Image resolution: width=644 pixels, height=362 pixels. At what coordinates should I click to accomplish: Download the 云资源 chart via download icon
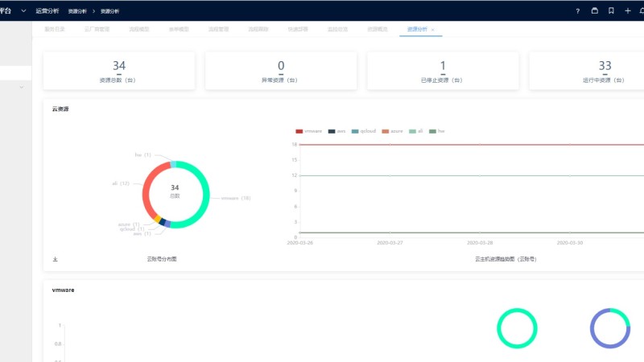point(55,259)
